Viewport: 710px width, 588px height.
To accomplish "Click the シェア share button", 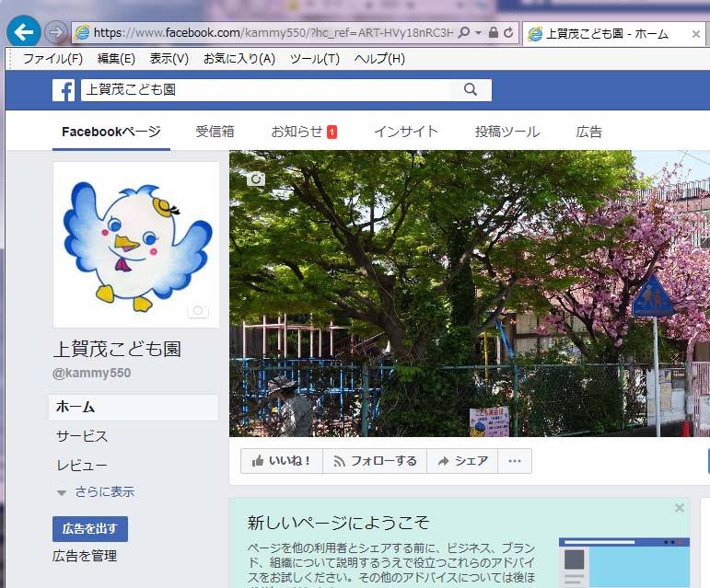I will [x=462, y=461].
